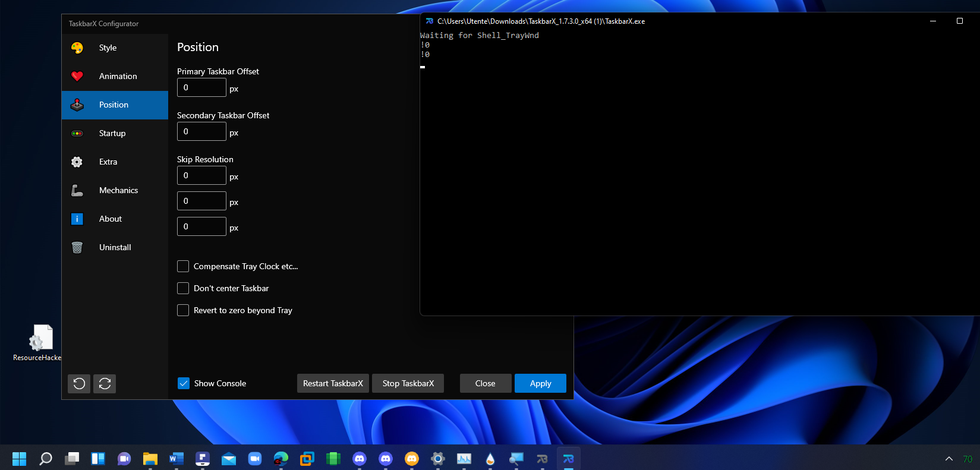Click the Animation heart icon
Image resolution: width=980 pixels, height=470 pixels.
(77, 76)
